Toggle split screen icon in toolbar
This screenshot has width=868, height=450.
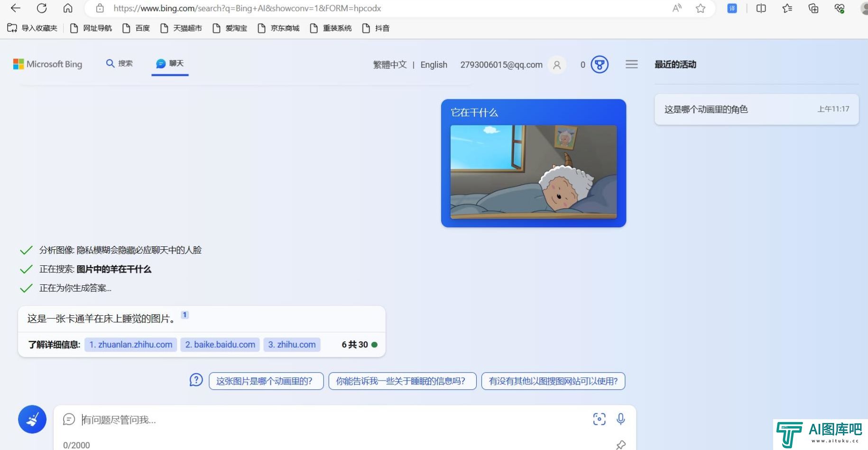[761, 8]
